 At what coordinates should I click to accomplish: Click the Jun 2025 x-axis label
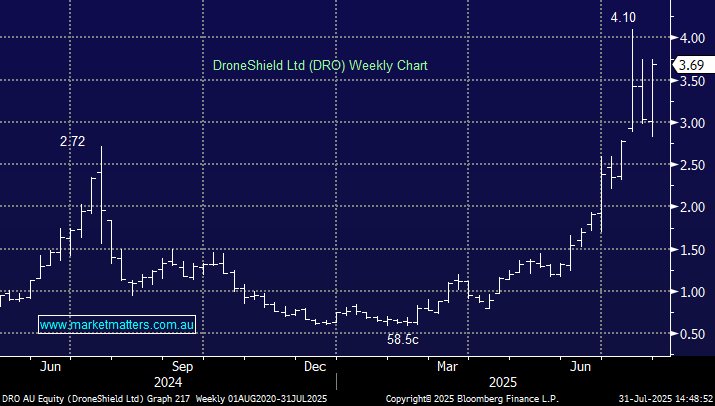[x=580, y=366]
